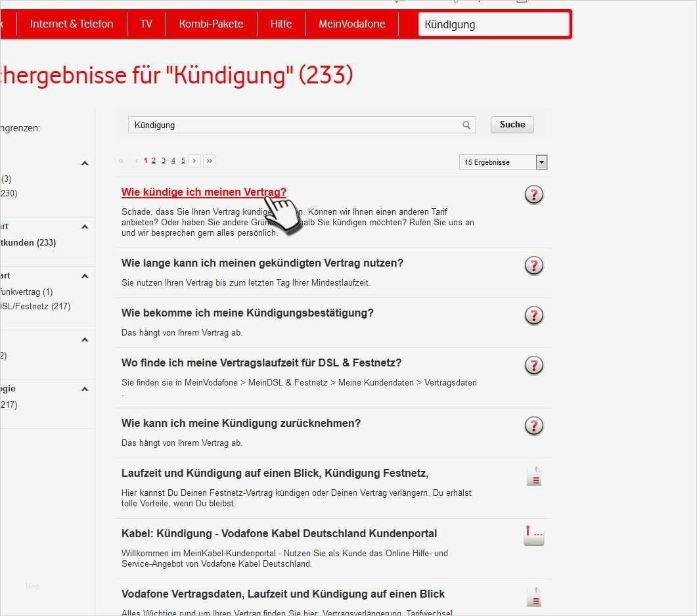The height and width of the screenshot is (616, 697).
Task: Focus the top search box containing Kündigung
Action: tap(493, 24)
